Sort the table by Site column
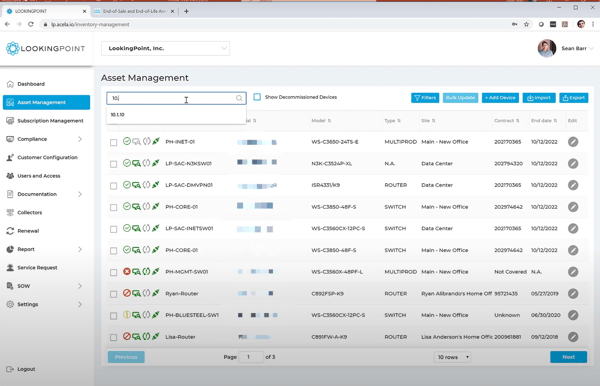600x386 pixels. [428, 121]
